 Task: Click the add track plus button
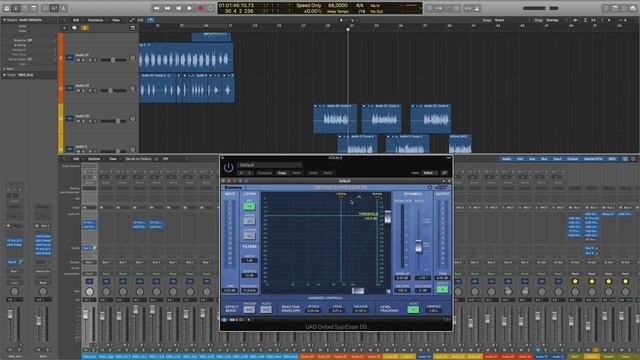click(64, 28)
